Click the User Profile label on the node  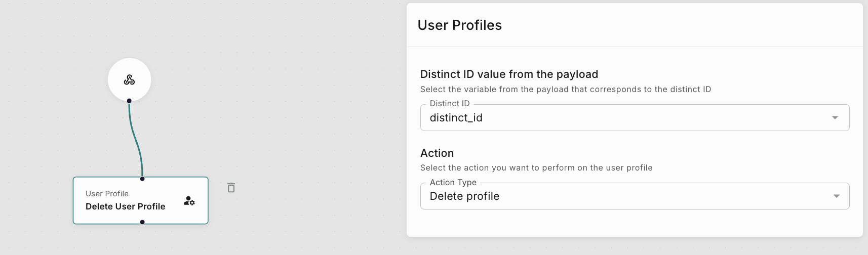pyautogui.click(x=107, y=194)
